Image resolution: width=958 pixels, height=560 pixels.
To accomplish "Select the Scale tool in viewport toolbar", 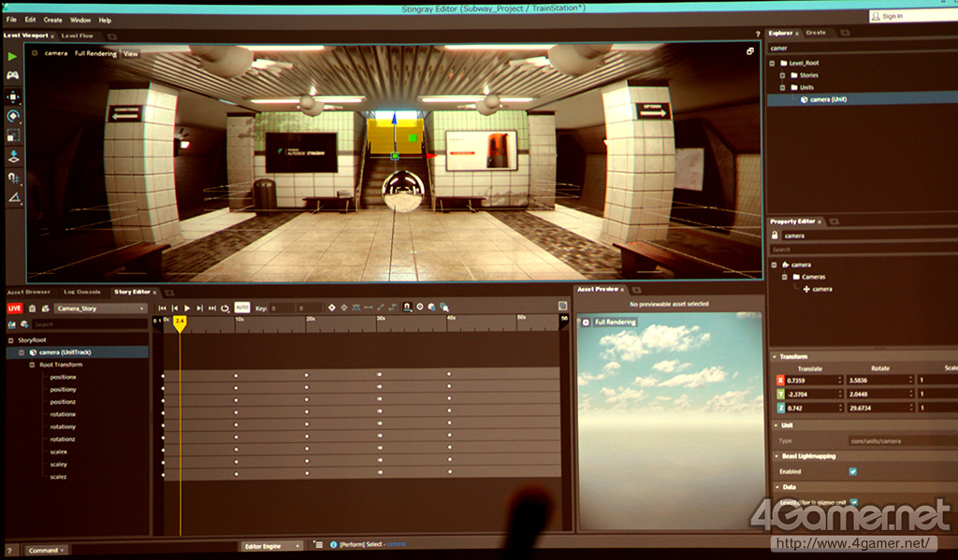I will (13, 136).
